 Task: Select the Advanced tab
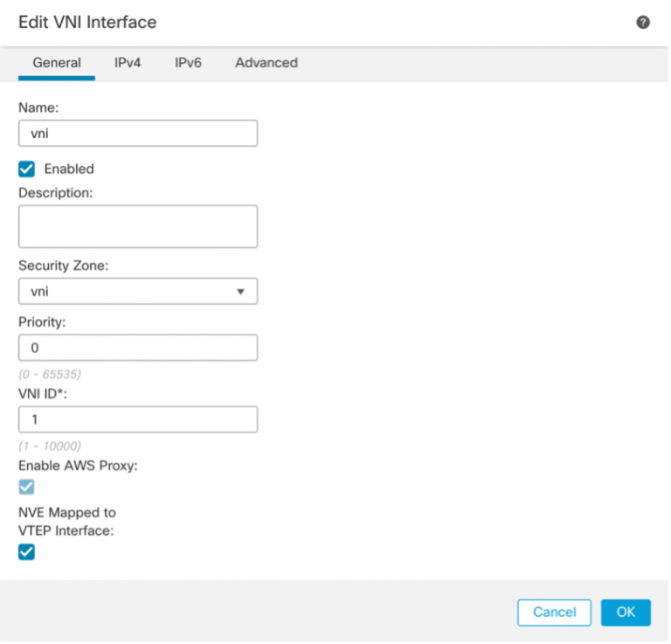click(x=266, y=63)
